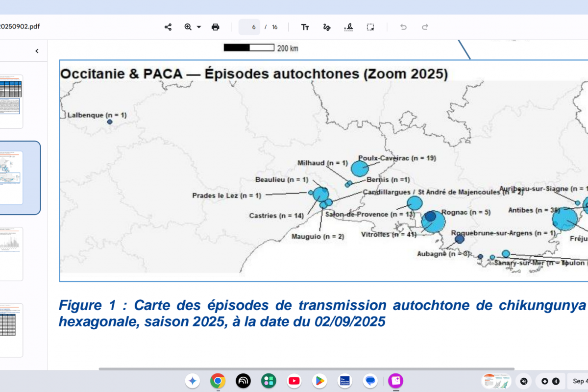588x392 pixels.
Task: Click the share icon in the toolbar
Action: click(168, 27)
